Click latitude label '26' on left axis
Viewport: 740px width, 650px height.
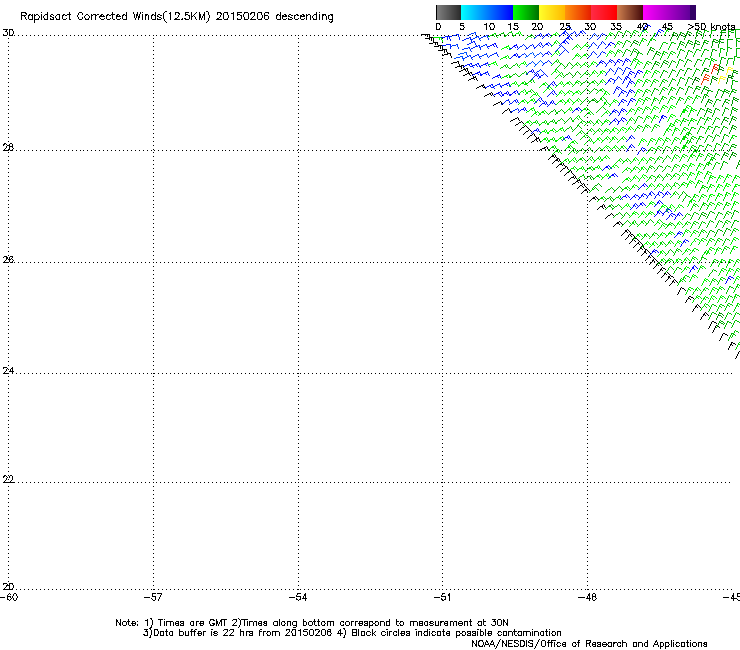8,260
